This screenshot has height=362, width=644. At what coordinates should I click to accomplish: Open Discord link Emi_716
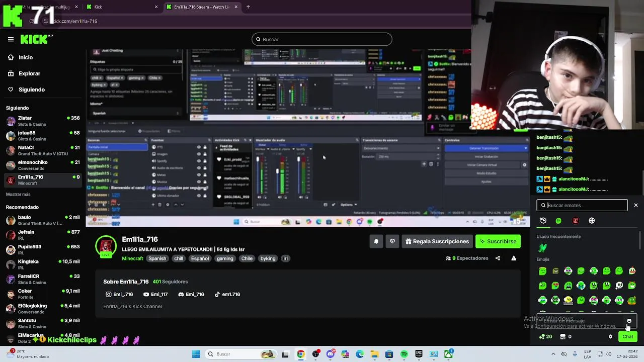click(x=191, y=294)
